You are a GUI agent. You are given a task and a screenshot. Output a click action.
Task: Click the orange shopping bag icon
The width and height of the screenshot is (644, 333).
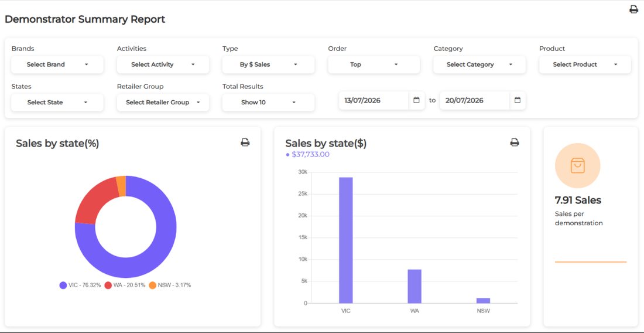(x=577, y=166)
